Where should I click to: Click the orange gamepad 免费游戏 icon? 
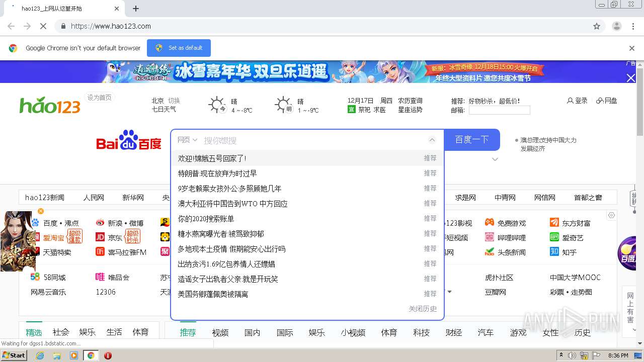click(490, 223)
